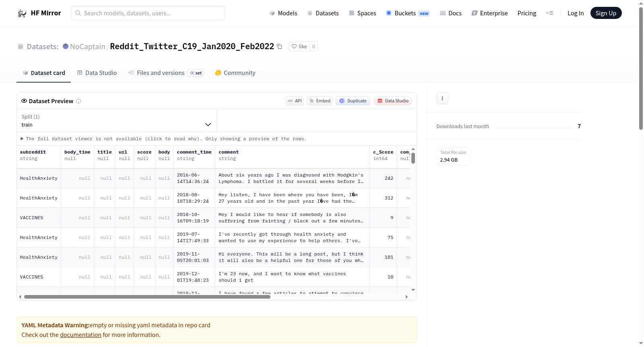
Task: Click the Datasets breadcrumb icon
Action: coord(21,46)
